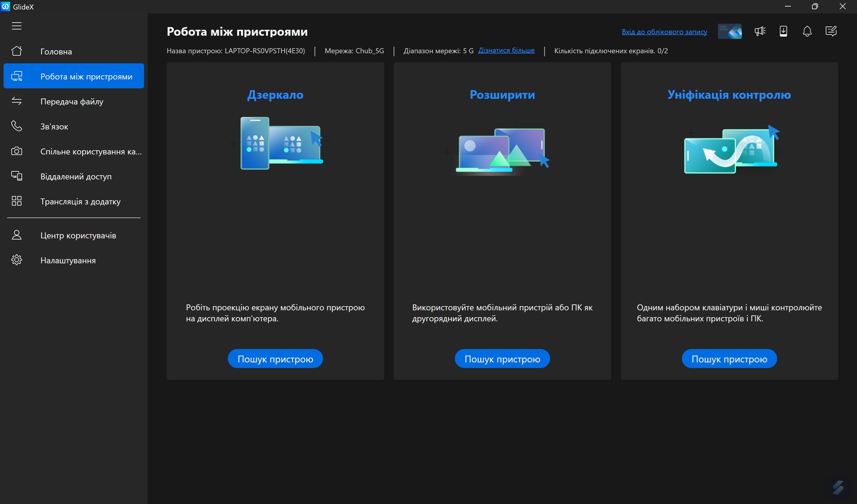857x504 pixels.
Task: Open notifications with the bell icon
Action: click(x=807, y=31)
